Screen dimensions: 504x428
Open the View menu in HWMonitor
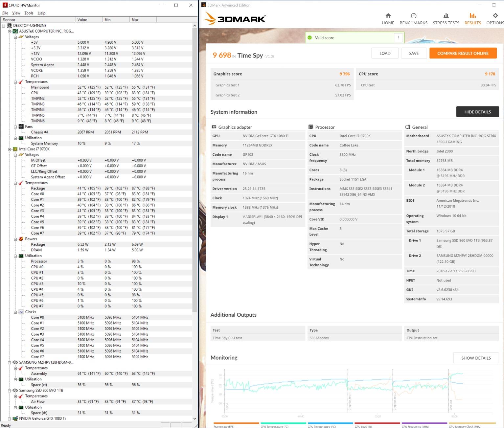click(16, 13)
